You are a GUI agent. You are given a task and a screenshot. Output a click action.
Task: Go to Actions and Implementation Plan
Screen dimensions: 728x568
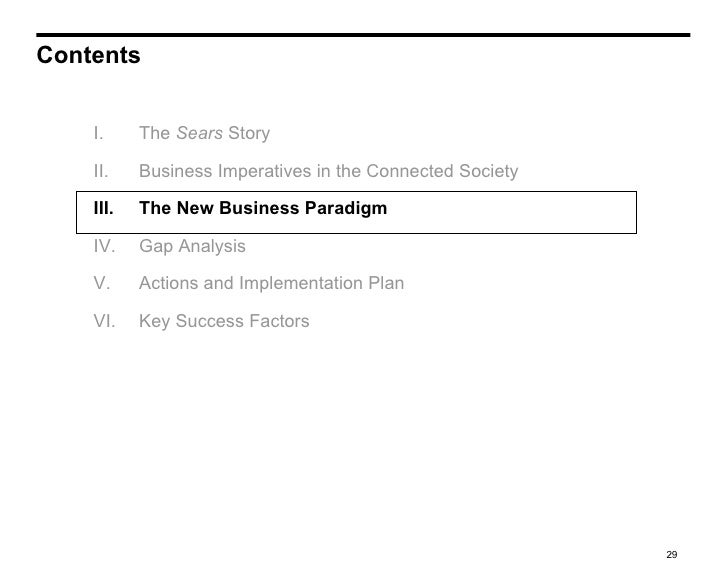272,283
